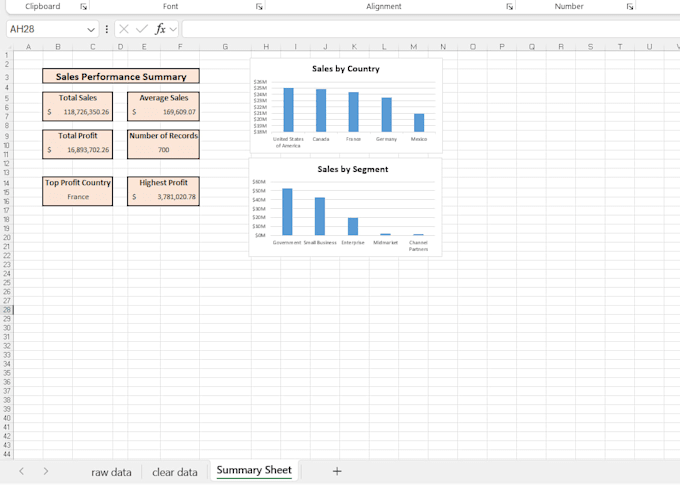Open Alignment settings dialog launcher

(510, 7)
